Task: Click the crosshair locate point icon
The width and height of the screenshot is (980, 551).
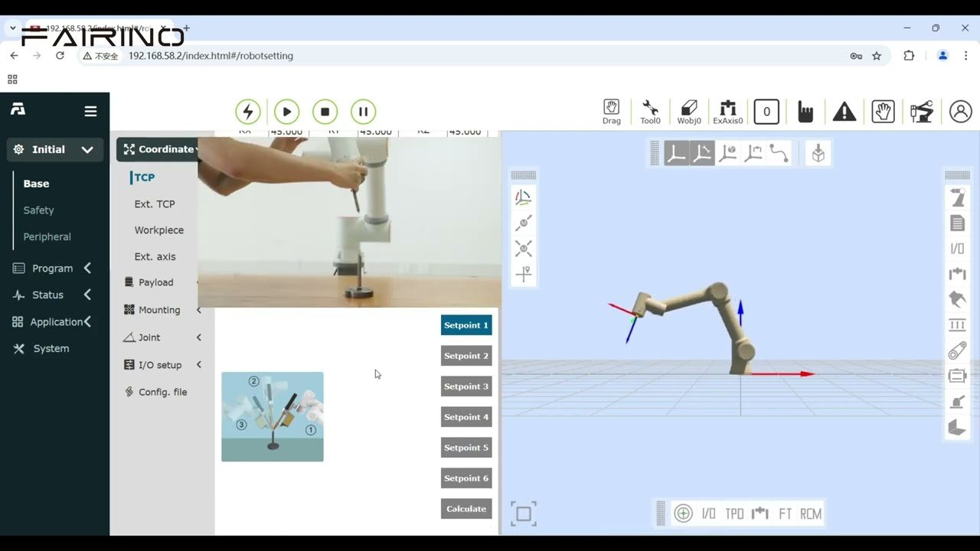Action: click(x=524, y=274)
